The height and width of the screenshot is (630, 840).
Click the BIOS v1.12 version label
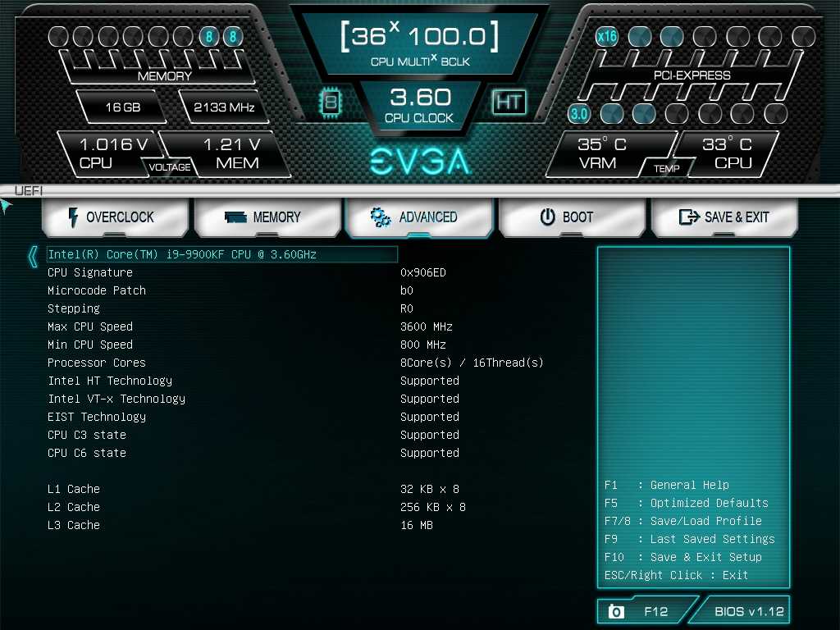749,611
